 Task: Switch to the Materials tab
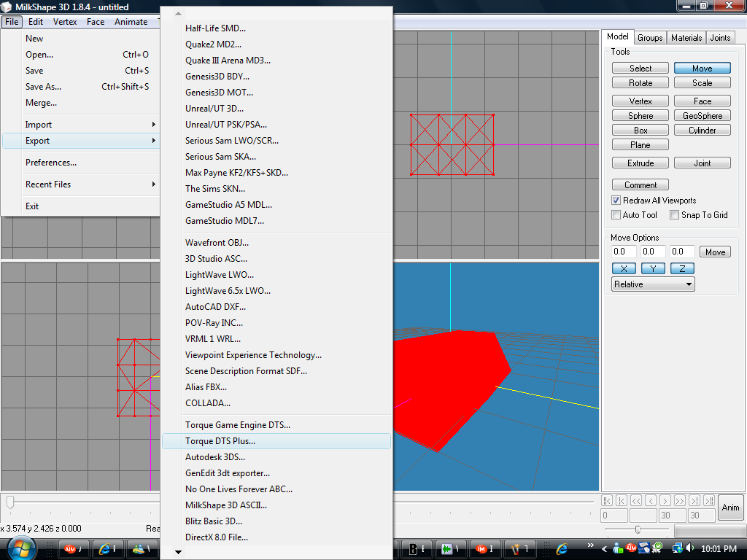686,38
